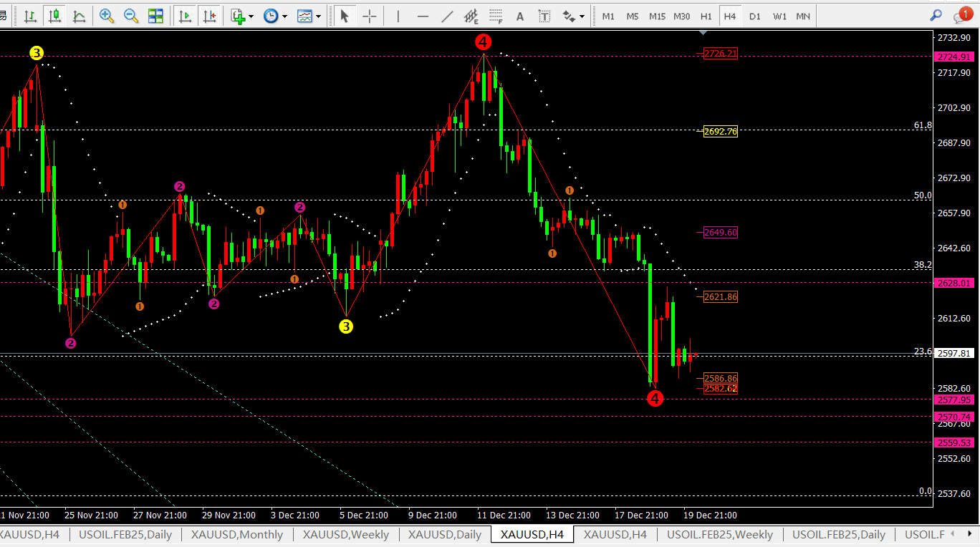Expand the arrows tool dropdown
This screenshot has height=547, width=980.
point(582,16)
